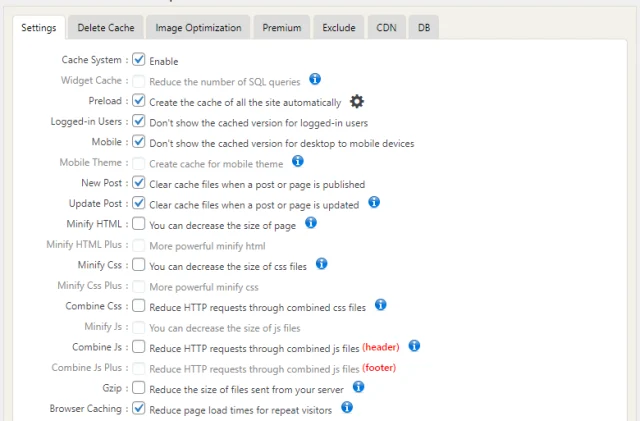Screen dimensions: 640x421
Task: Uncheck the Logged-in Users checkbox
Action: (139, 122)
